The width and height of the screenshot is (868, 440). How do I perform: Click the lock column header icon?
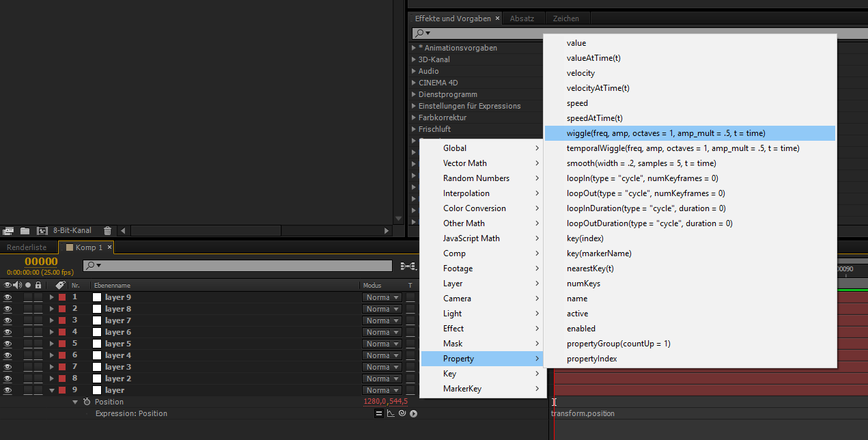tap(38, 285)
